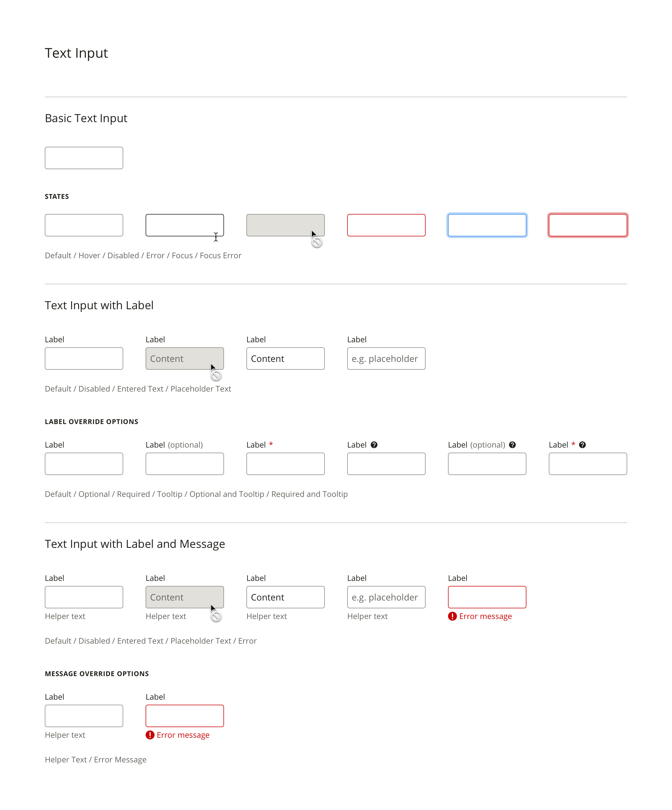
Task: Click 'Text Input with Label and Message' heading
Action: (135, 544)
